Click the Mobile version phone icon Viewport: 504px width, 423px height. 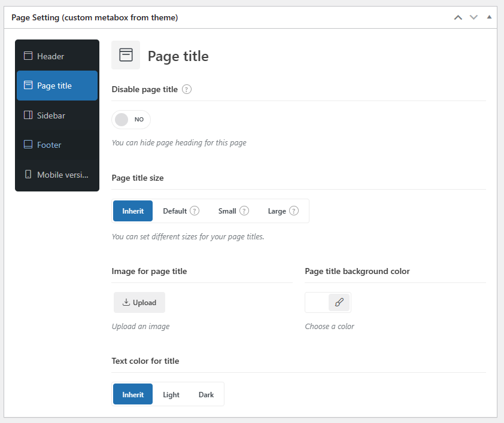point(28,174)
